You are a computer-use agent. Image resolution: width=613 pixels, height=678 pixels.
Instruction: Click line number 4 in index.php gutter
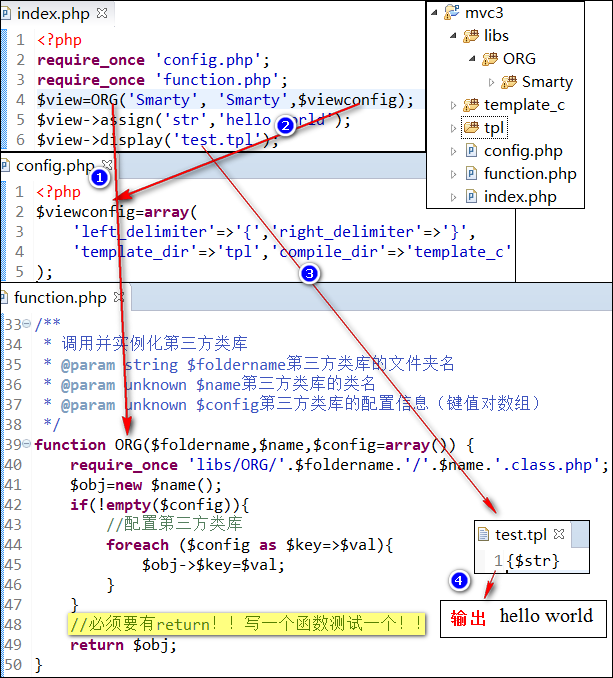pyautogui.click(x=20, y=100)
